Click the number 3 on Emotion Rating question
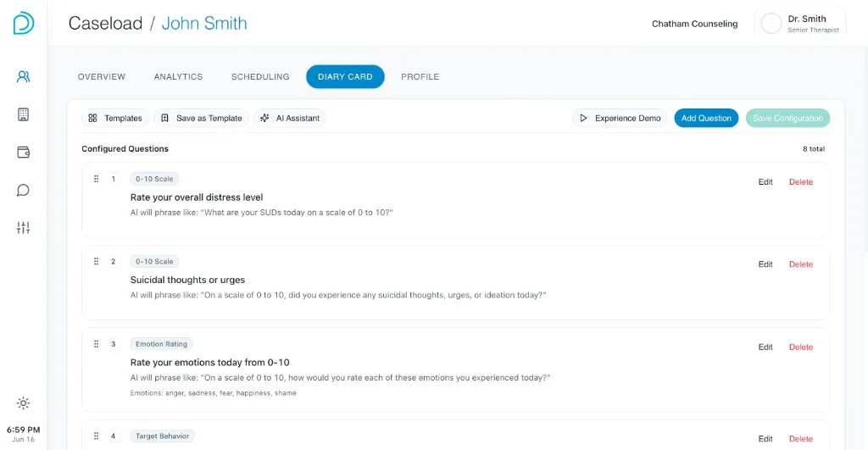868x450 pixels. pyautogui.click(x=114, y=344)
